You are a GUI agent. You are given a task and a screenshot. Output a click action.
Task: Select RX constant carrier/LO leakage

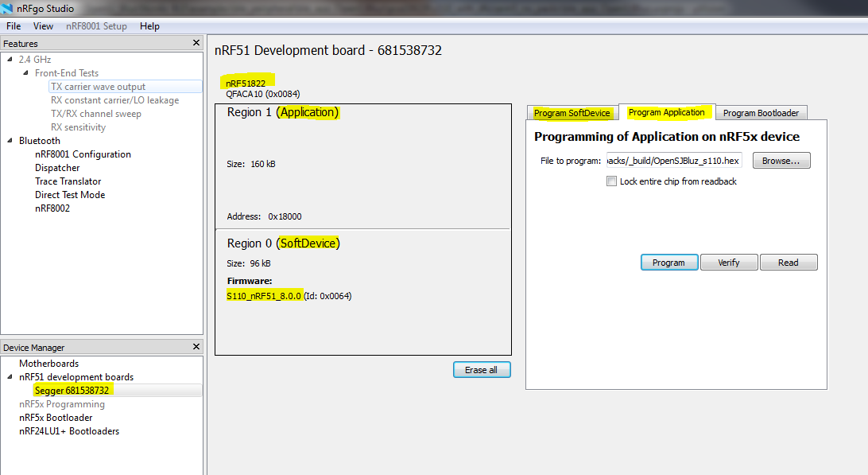pos(115,99)
